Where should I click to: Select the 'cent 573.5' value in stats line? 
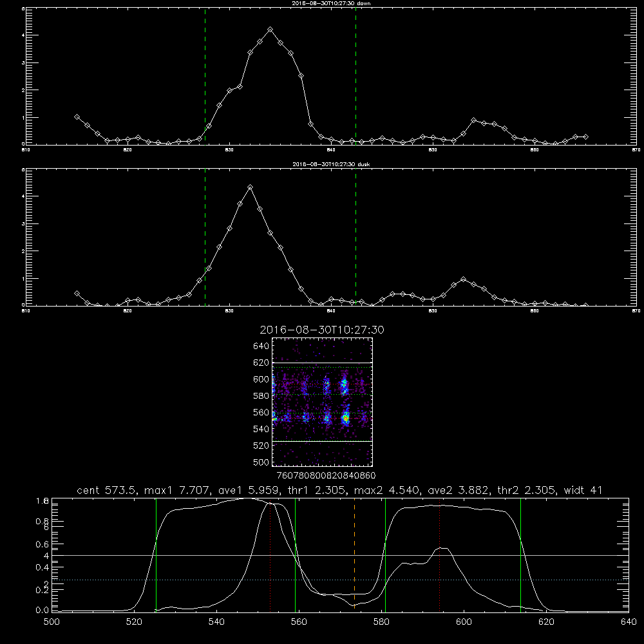(107, 490)
